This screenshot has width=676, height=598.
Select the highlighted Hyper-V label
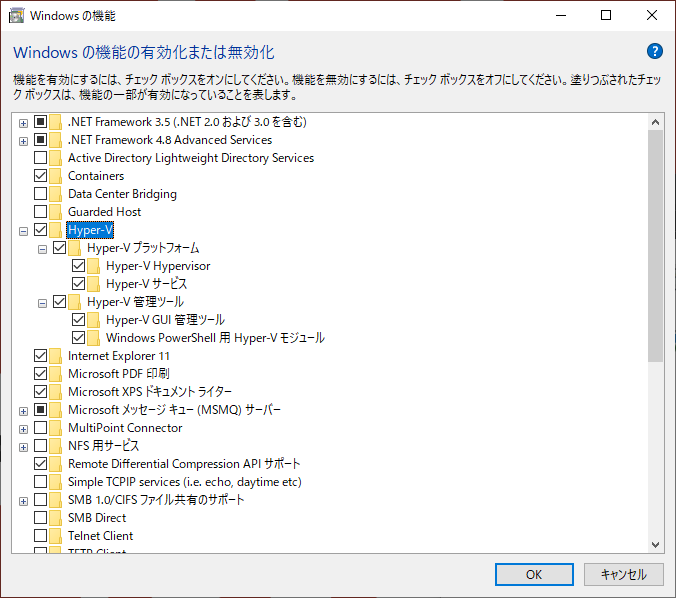90,230
